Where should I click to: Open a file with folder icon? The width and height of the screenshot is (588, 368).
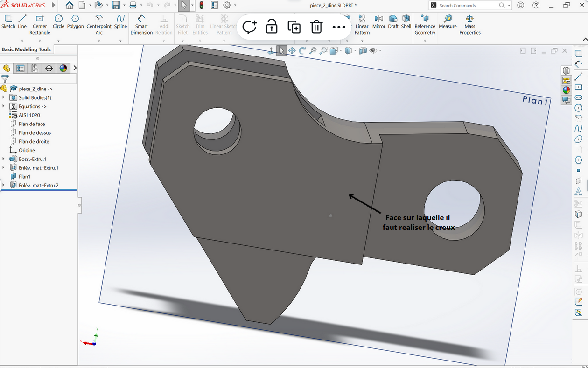tap(98, 5)
